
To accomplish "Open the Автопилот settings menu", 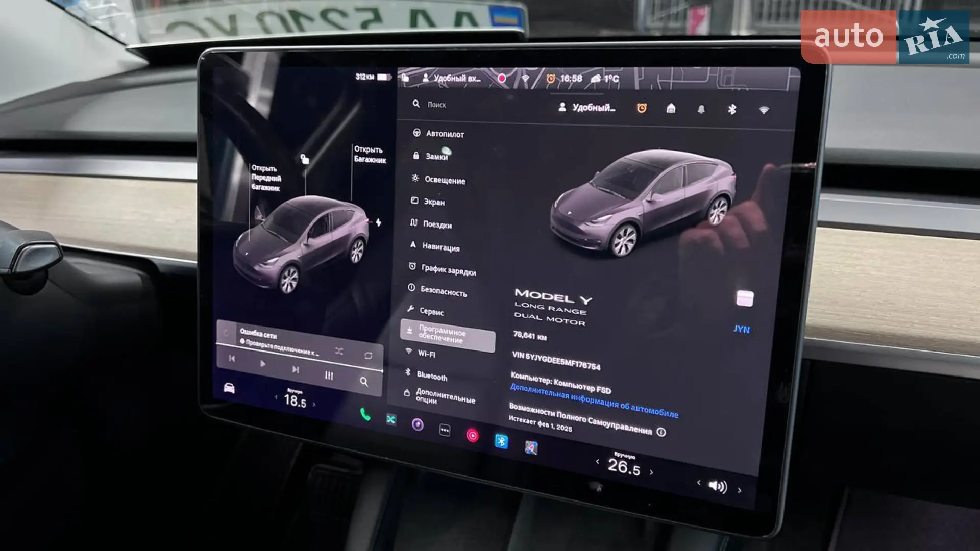I will (438, 134).
